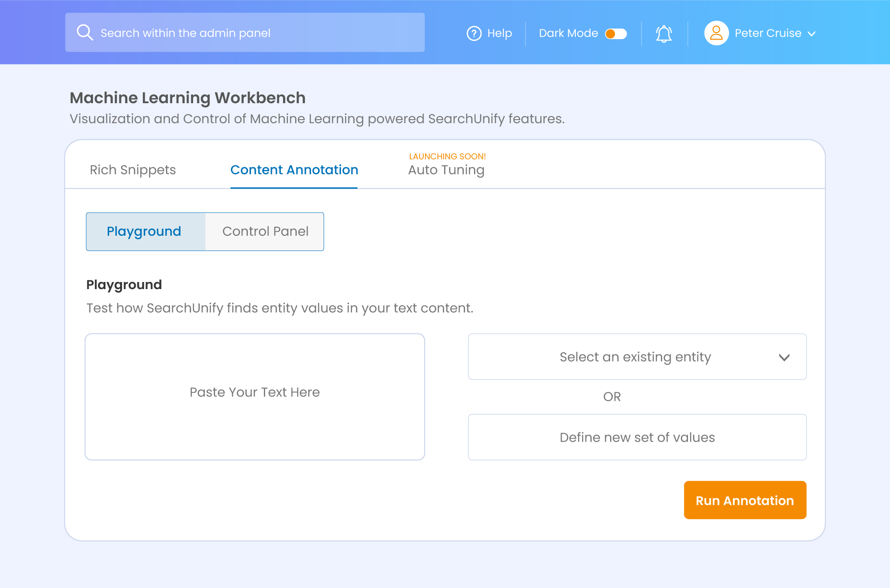The height and width of the screenshot is (588, 890).
Task: Click the Run Annotation button
Action: pos(745,500)
